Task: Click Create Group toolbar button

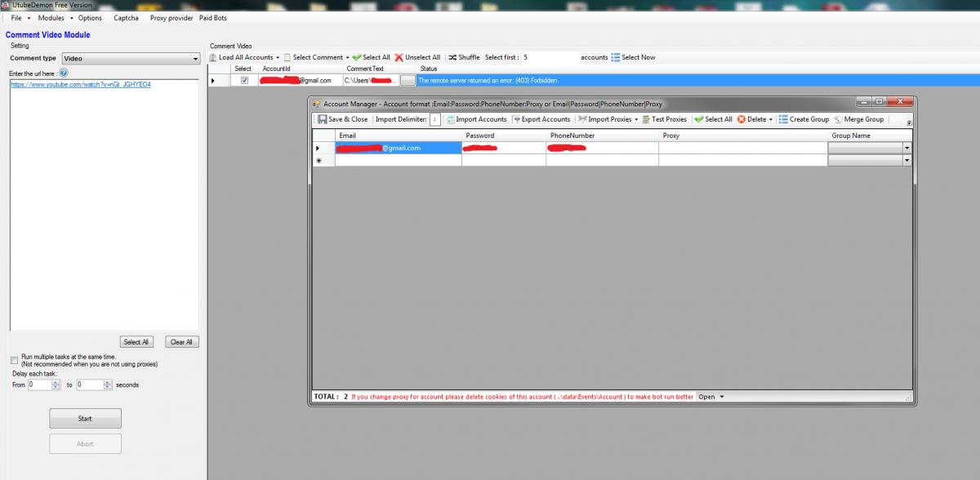Action: tap(804, 119)
